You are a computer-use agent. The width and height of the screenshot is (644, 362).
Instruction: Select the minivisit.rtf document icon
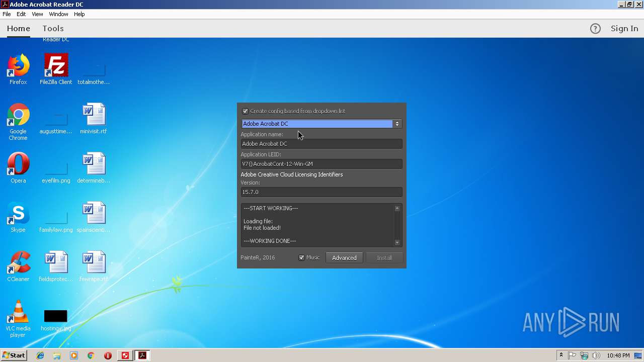[x=94, y=119]
